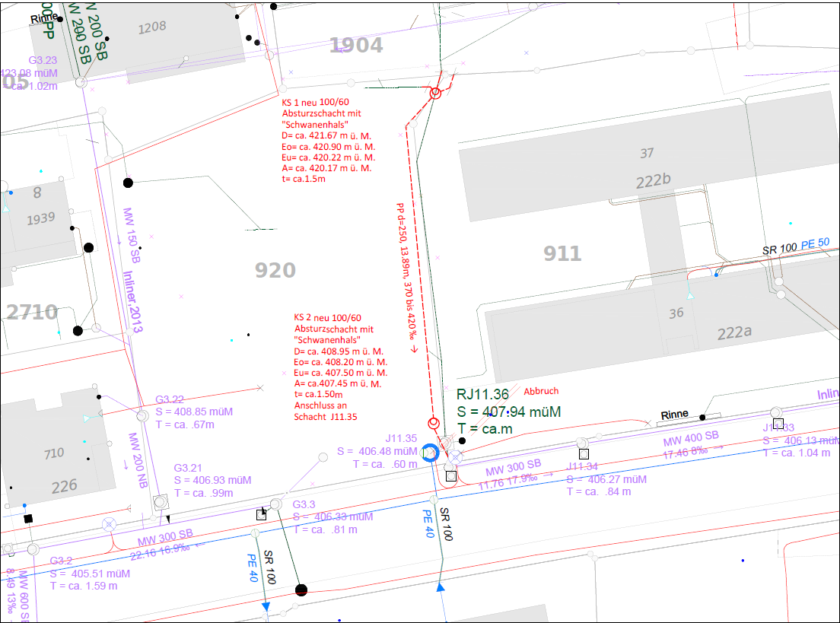The height and width of the screenshot is (623, 840).
Task: Select the filled black square near building 226
Action: [x=28, y=518]
